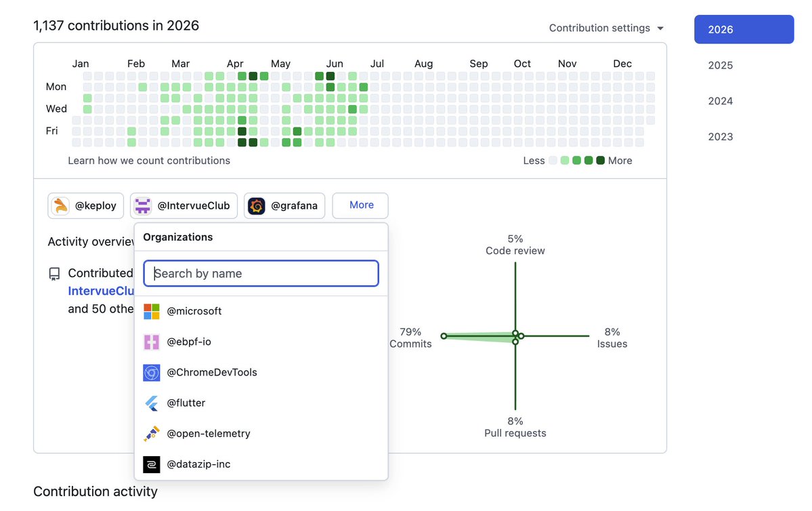Click the darkest green legend square
Viewport: 812px width, 511px height.
(x=600, y=161)
